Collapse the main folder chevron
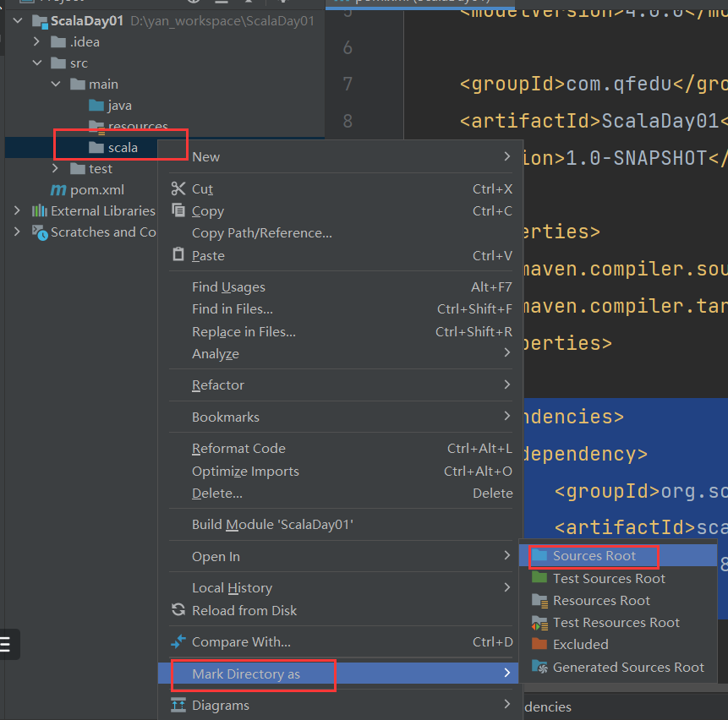The width and height of the screenshot is (728, 720). point(56,84)
